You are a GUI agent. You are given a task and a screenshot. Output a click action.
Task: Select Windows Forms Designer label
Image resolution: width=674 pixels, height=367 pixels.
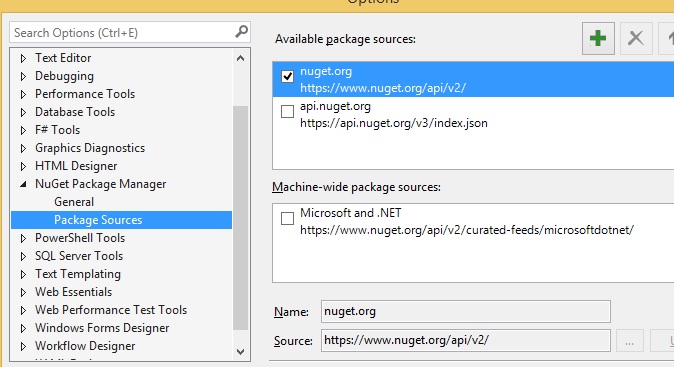coord(102,328)
